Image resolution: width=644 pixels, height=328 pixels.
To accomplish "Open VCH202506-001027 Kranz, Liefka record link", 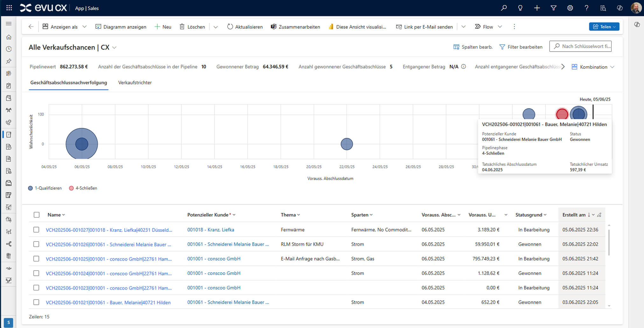I will 109,230.
